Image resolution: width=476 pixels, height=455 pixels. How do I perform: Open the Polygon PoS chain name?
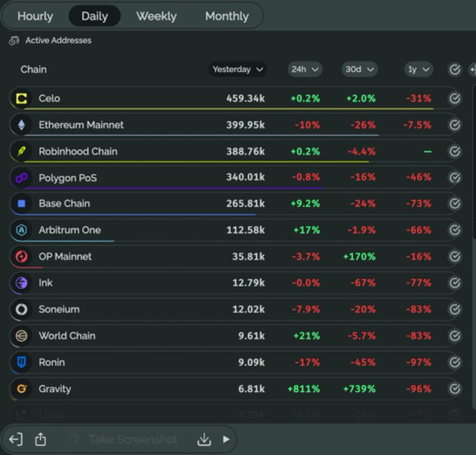68,178
